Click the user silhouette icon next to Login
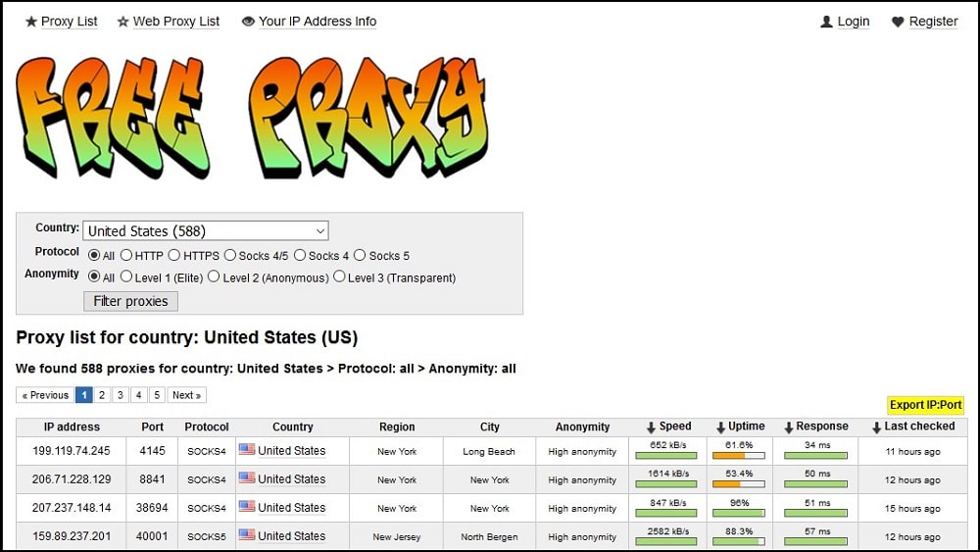 [826, 22]
